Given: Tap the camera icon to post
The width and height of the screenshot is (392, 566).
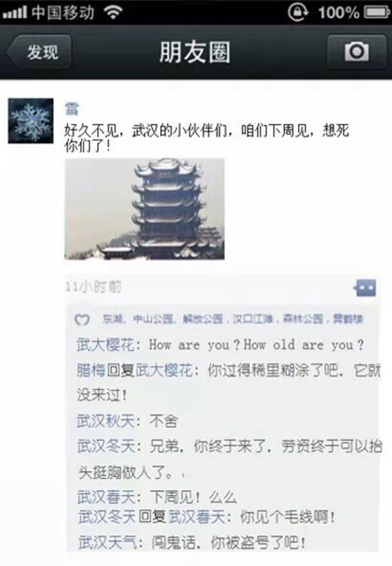Looking at the screenshot, I should [x=357, y=51].
